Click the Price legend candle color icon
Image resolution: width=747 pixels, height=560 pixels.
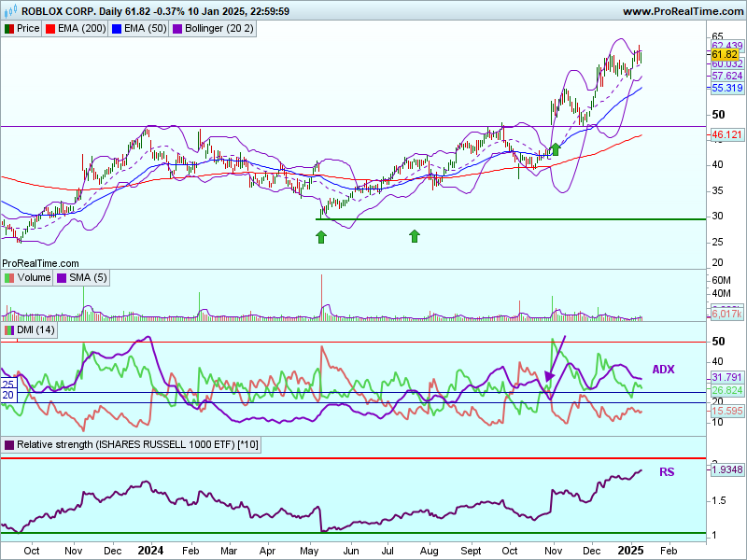9,29
